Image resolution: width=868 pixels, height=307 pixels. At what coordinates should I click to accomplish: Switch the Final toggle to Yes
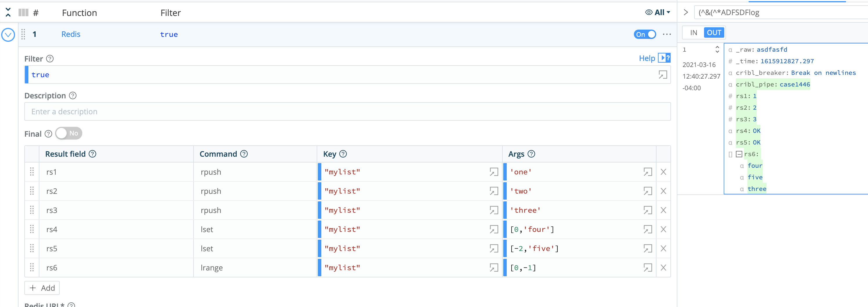tap(68, 133)
